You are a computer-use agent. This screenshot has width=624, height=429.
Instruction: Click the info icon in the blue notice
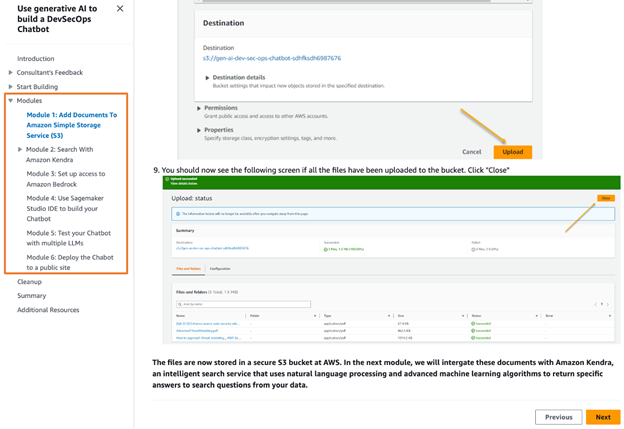click(178, 214)
